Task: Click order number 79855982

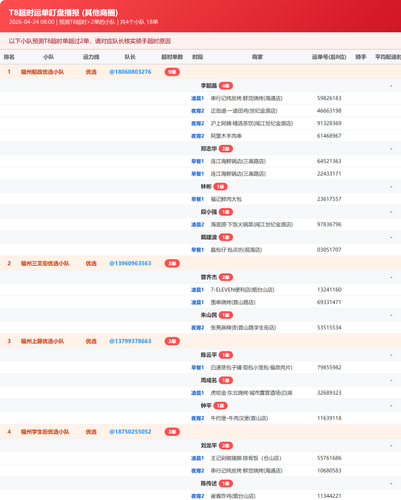Action: click(329, 367)
